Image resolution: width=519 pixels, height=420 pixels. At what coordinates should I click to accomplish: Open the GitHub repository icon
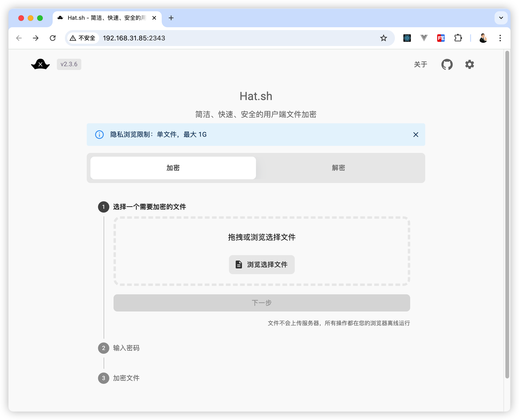click(447, 64)
